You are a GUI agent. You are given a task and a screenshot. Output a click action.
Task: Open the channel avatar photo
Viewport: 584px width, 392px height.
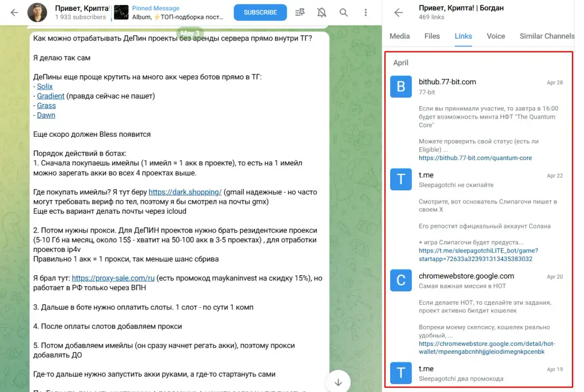(37, 13)
